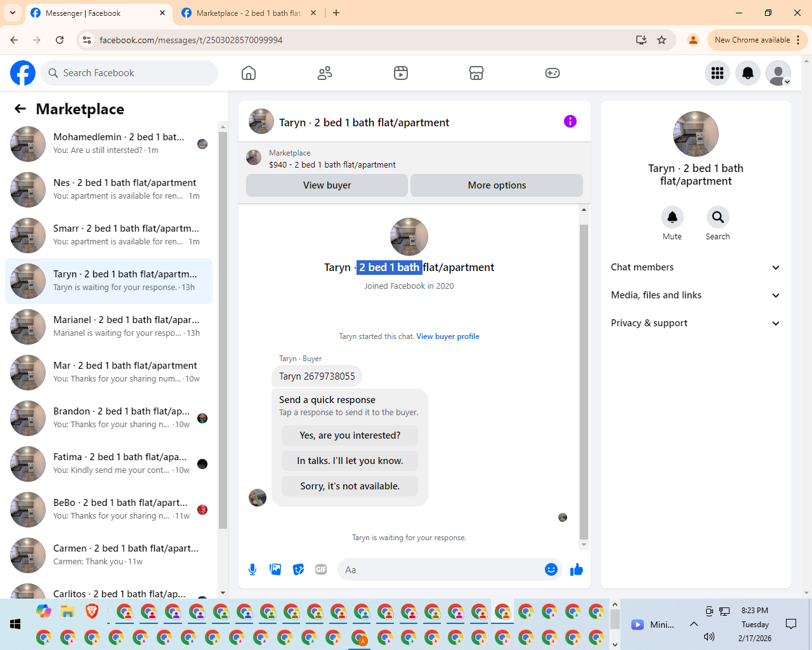Choose a sticker with the sticker icon
Viewport: 812px width, 650px height.
pos(298,569)
